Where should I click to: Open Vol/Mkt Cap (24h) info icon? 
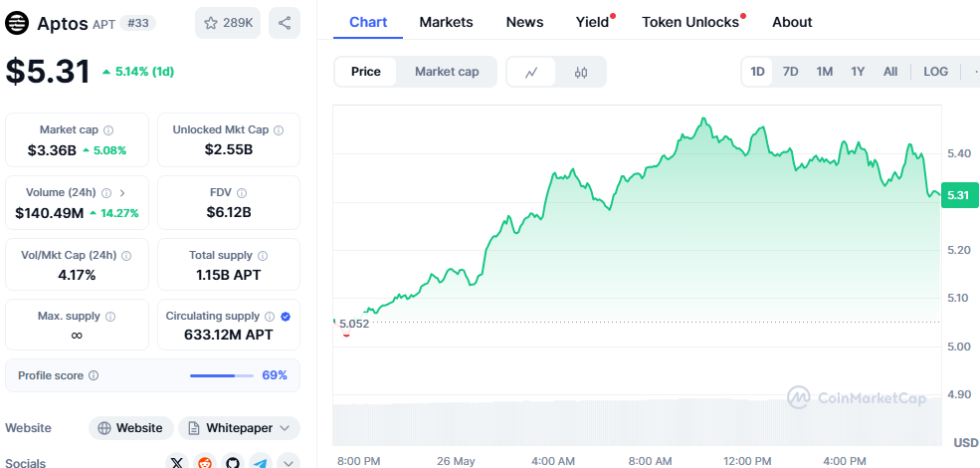pyautogui.click(x=126, y=255)
